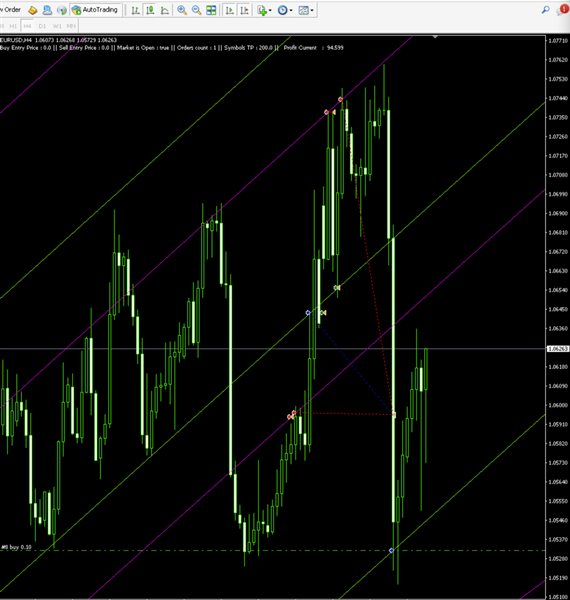The height and width of the screenshot is (600, 570).
Task: Open the red notification alert icon
Action: point(564,9)
